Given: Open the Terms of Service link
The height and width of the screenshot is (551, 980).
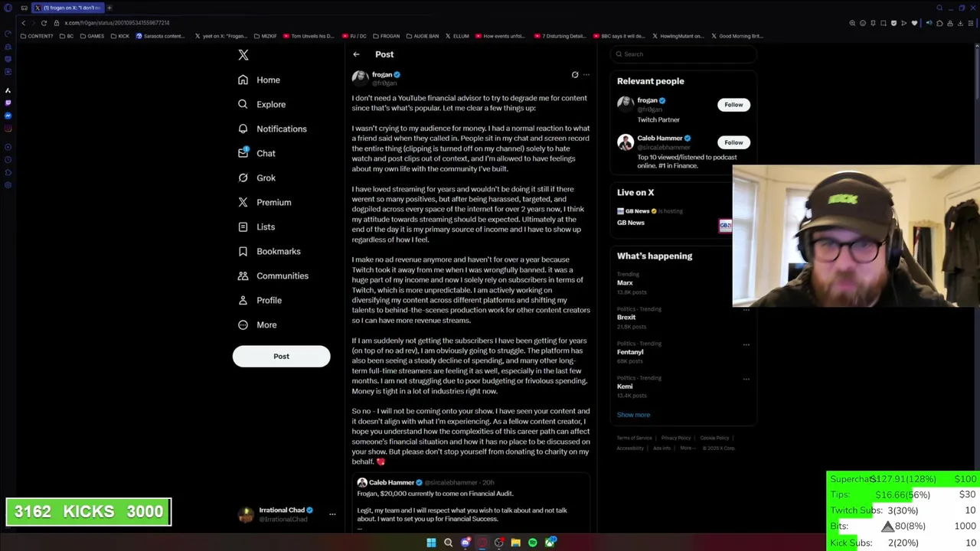Looking at the screenshot, I should click(x=635, y=439).
